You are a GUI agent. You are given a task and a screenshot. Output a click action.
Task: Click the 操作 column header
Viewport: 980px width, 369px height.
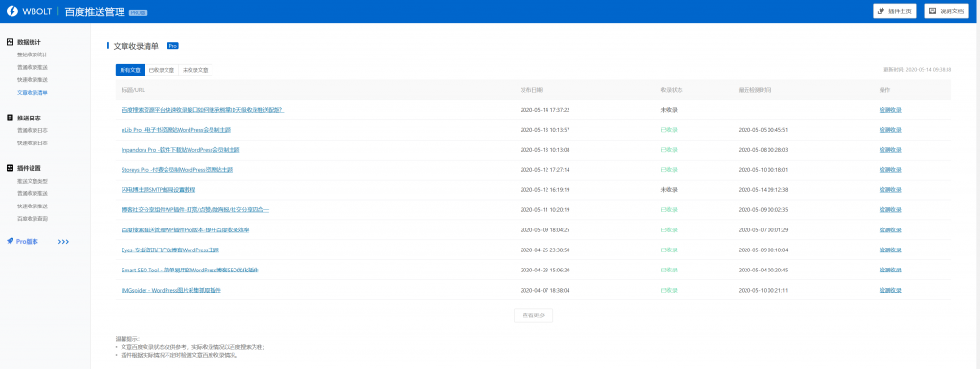[x=883, y=90]
